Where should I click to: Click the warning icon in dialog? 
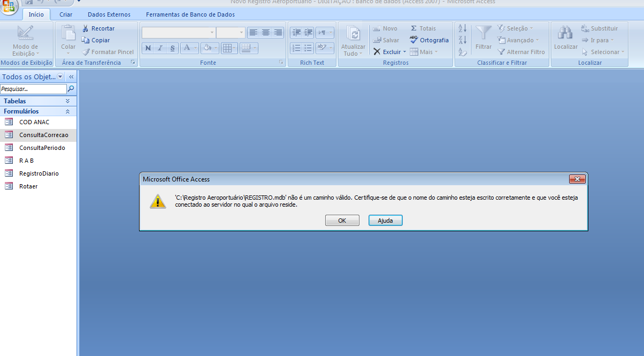pyautogui.click(x=158, y=201)
